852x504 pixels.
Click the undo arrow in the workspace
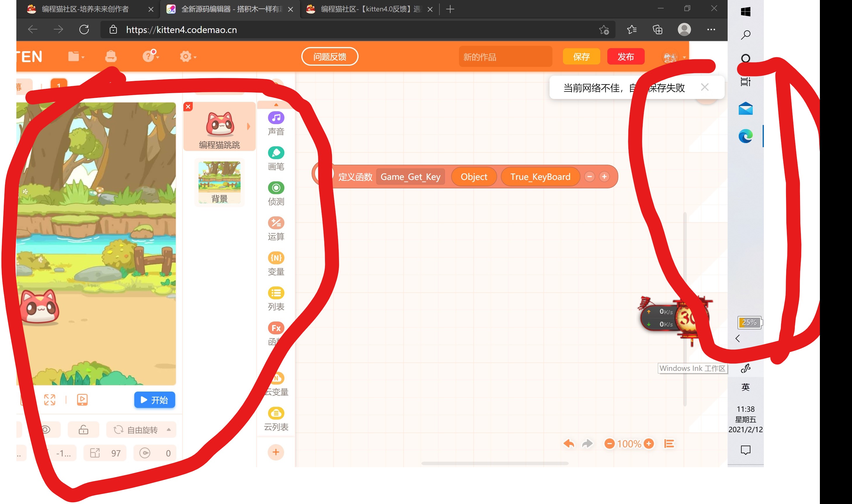tap(569, 444)
